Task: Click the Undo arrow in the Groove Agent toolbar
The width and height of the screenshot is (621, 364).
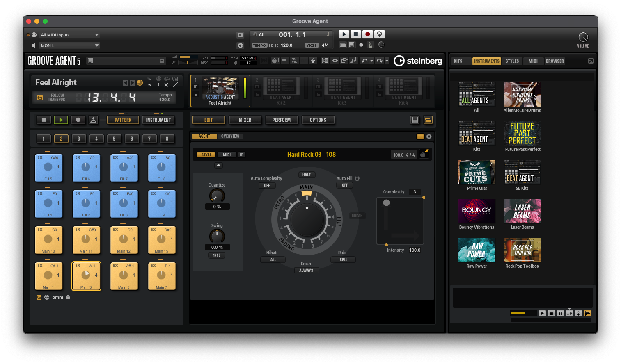Action: coord(364,61)
